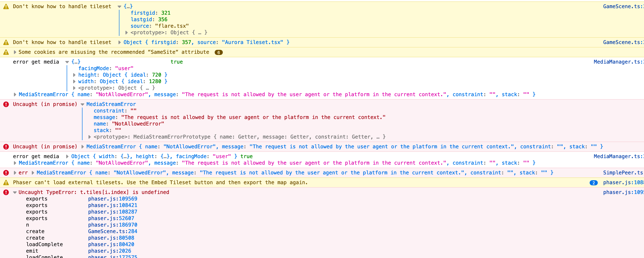Collapse the Uncaught TypeError stack trace
Image resolution: width=644 pixels, height=258 pixels.
pos(15,192)
